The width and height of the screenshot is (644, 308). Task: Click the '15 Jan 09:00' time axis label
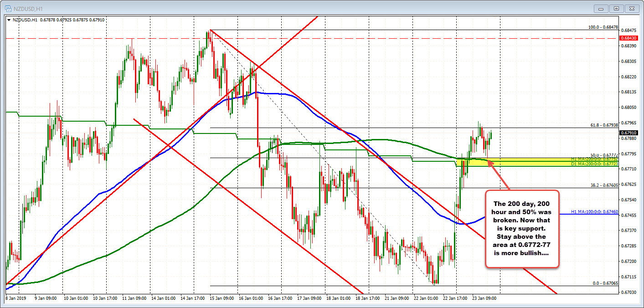221,298
